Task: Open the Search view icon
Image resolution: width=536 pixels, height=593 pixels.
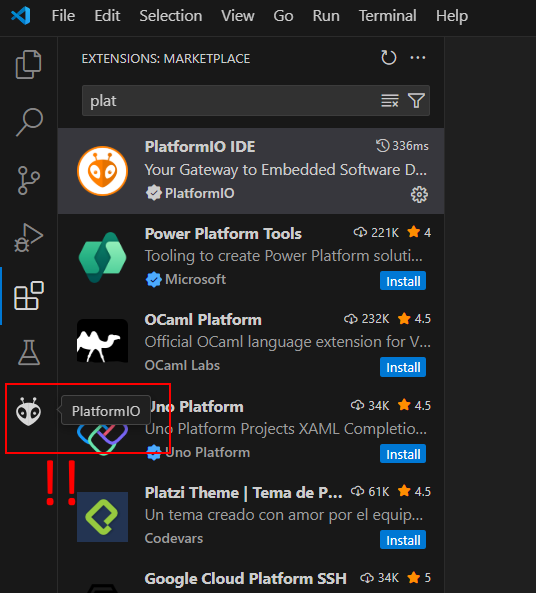Action: pos(29,122)
